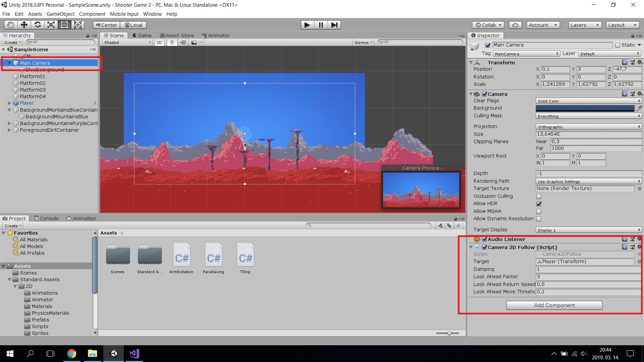Image resolution: width=644 pixels, height=362 pixels.
Task: Expand the Player object in hierarchy
Action: click(x=9, y=103)
